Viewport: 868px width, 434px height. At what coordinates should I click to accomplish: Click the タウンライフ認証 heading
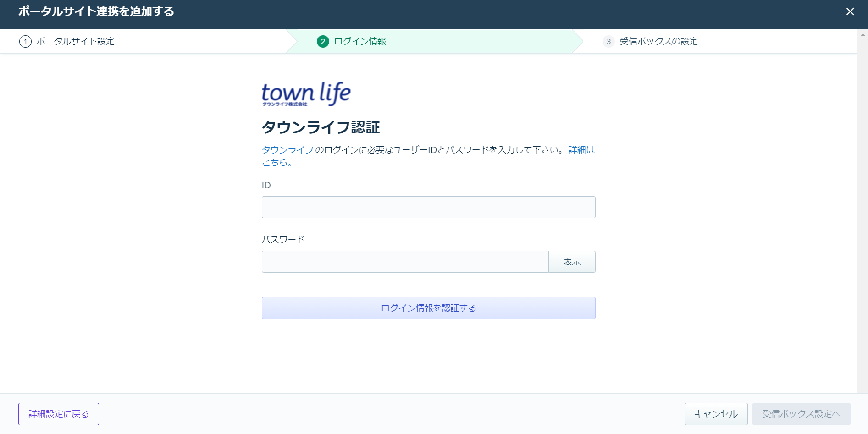321,127
